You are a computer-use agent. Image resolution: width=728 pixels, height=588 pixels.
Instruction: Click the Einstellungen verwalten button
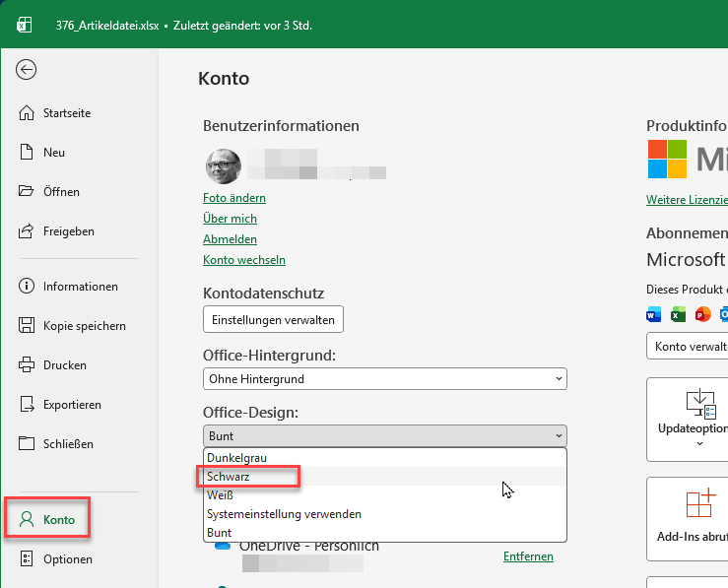(x=273, y=319)
